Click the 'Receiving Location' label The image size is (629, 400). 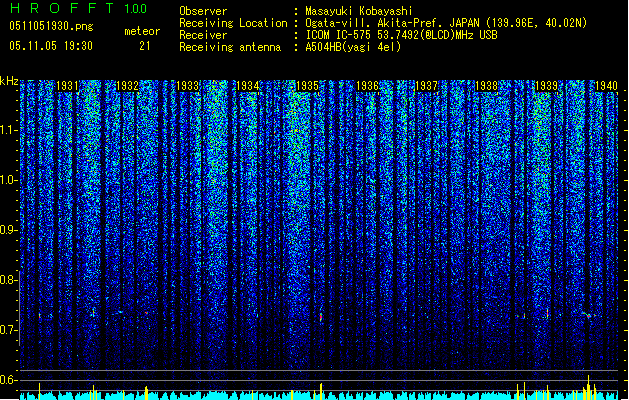[x=233, y=23]
